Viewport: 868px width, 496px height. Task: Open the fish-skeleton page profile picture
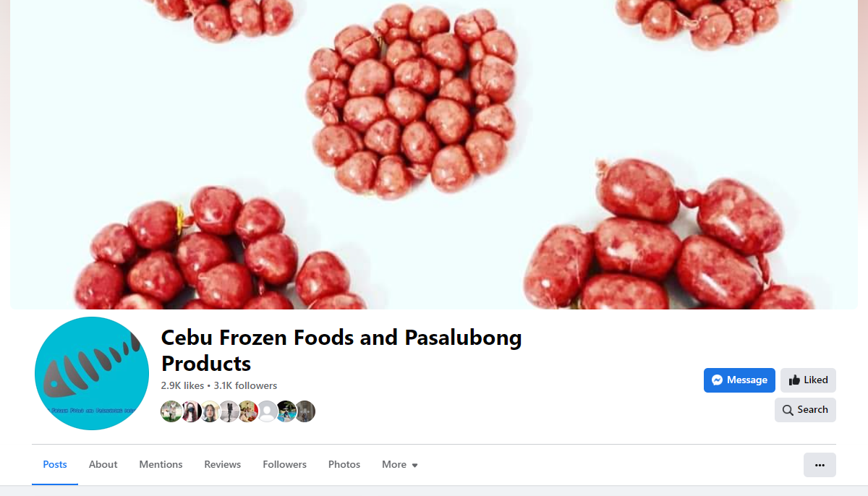[92, 374]
